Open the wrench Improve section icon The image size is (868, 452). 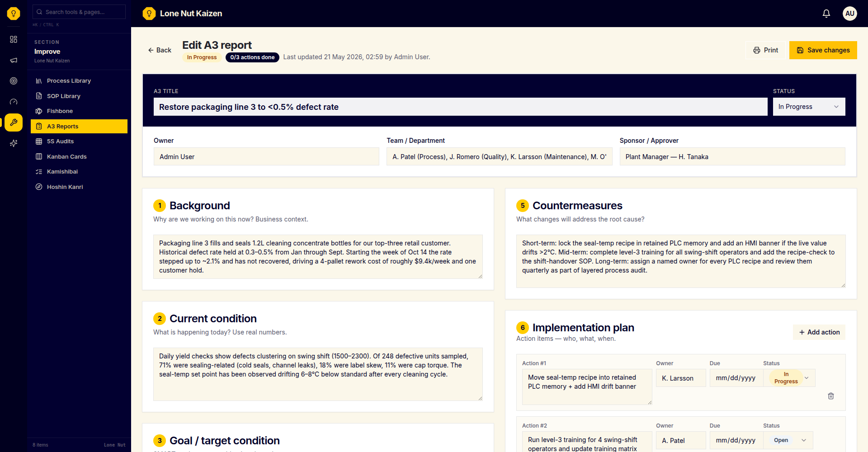pyautogui.click(x=14, y=122)
